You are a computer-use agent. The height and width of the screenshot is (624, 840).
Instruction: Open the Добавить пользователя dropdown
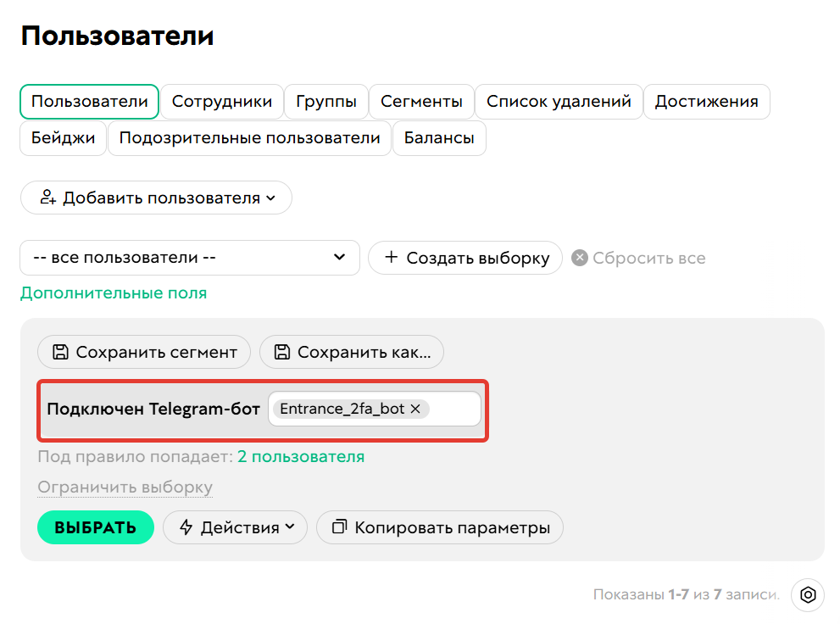tap(155, 197)
